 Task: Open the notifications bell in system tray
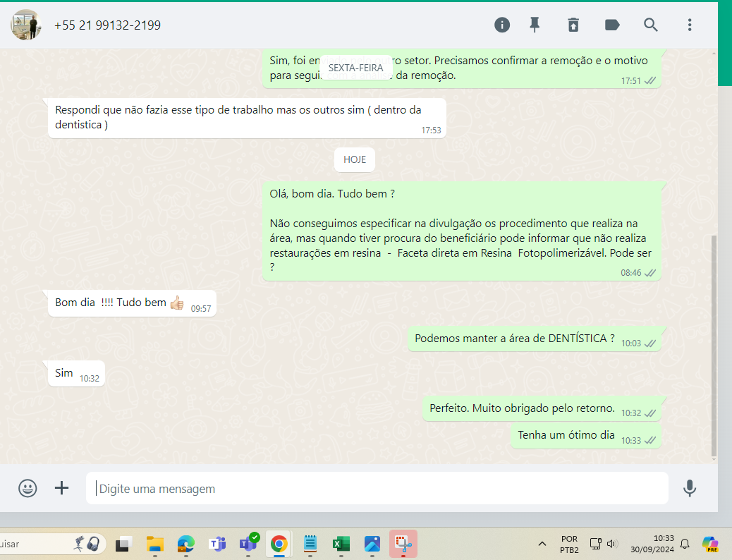[684, 544]
